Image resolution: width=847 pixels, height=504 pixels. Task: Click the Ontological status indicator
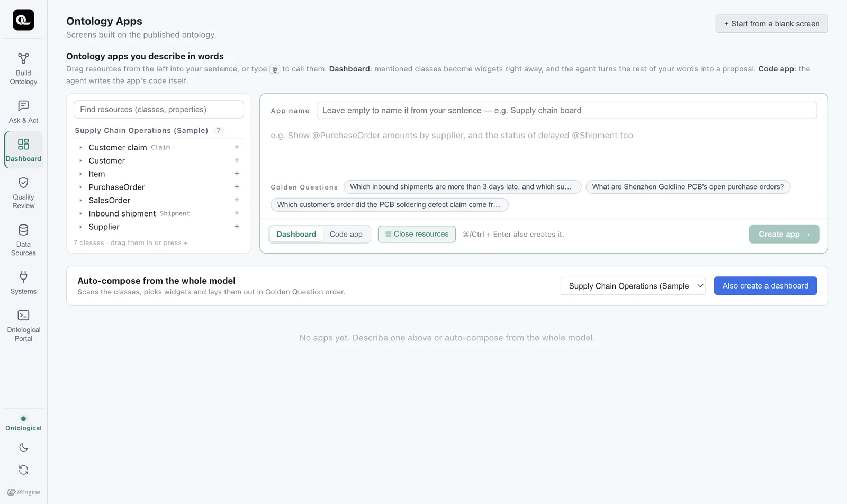pyautogui.click(x=23, y=424)
